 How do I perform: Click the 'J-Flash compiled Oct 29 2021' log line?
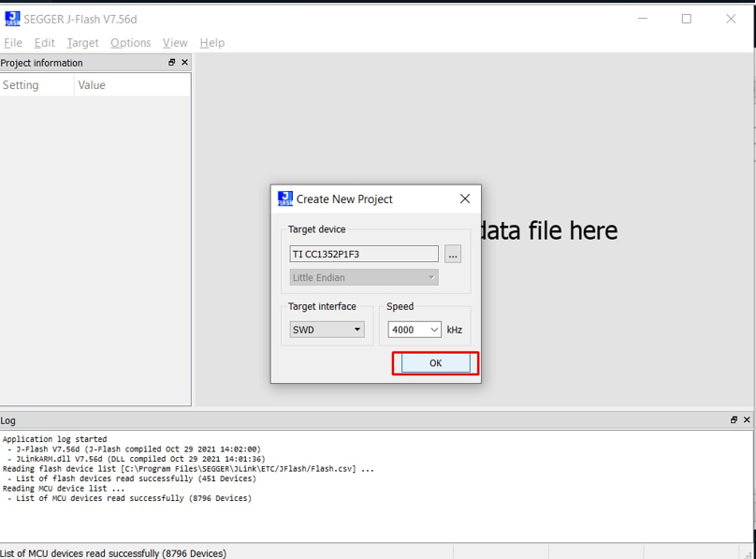pyautogui.click(x=134, y=449)
